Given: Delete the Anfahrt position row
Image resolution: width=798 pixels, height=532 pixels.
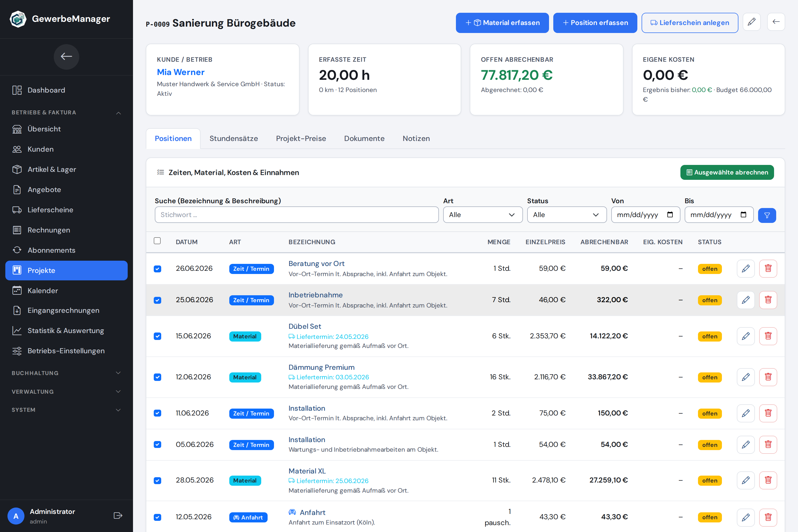Looking at the screenshot, I should [x=768, y=517].
